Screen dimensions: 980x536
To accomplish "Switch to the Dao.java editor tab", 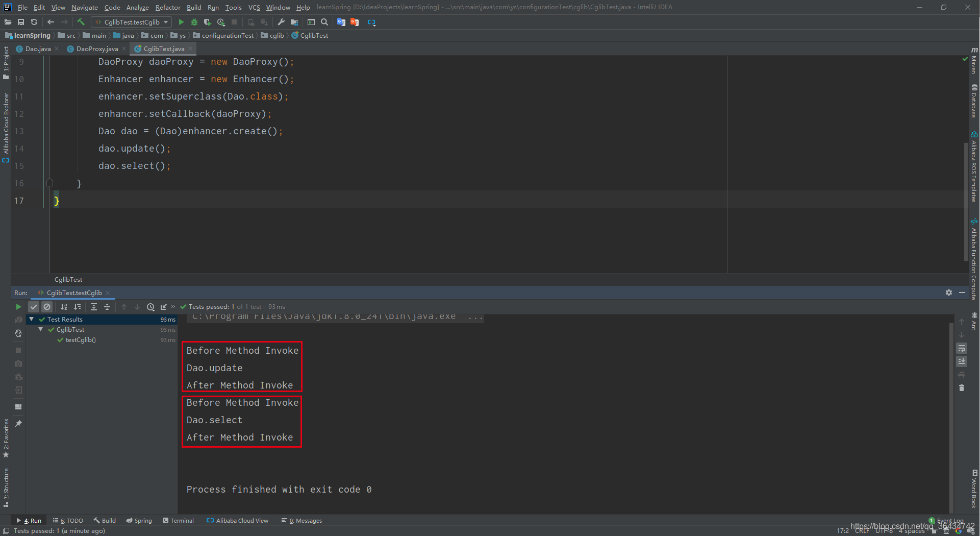I will click(x=38, y=49).
